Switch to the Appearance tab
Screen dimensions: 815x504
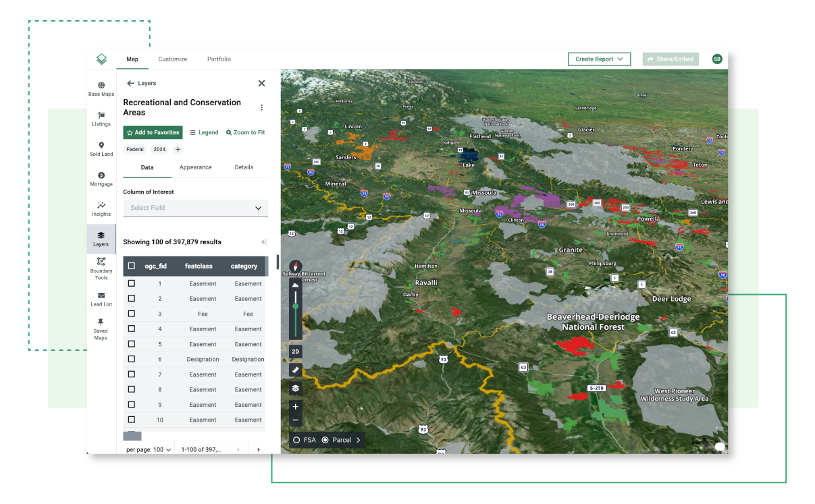[195, 167]
